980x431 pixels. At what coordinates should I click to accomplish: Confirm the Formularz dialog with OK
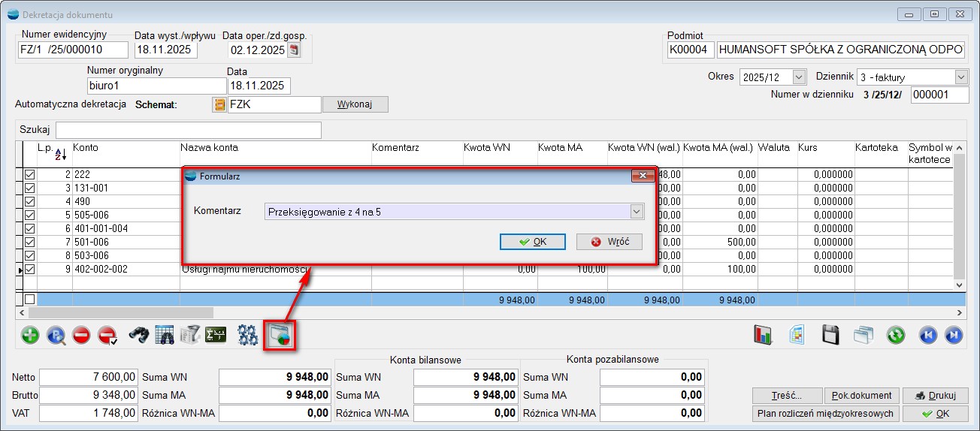click(533, 242)
